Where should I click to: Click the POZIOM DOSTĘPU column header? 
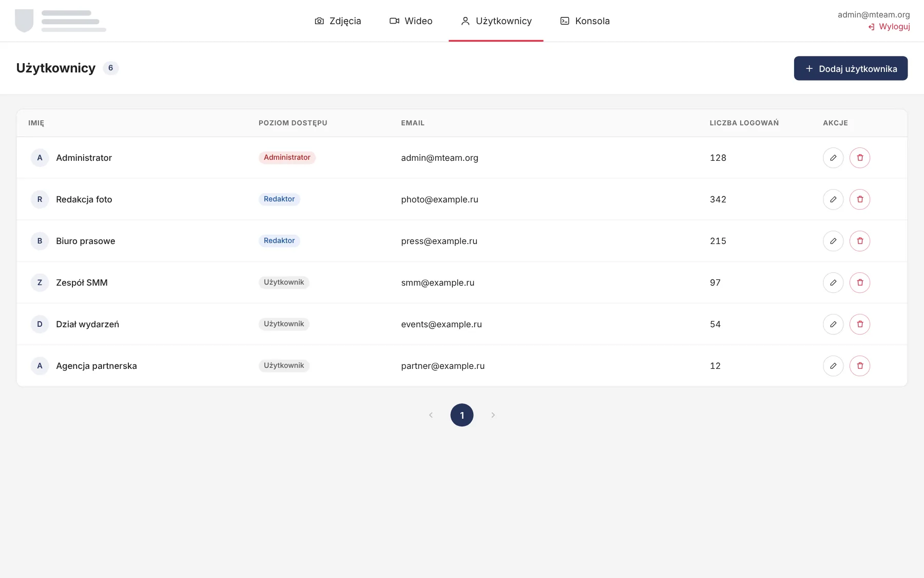[293, 123]
